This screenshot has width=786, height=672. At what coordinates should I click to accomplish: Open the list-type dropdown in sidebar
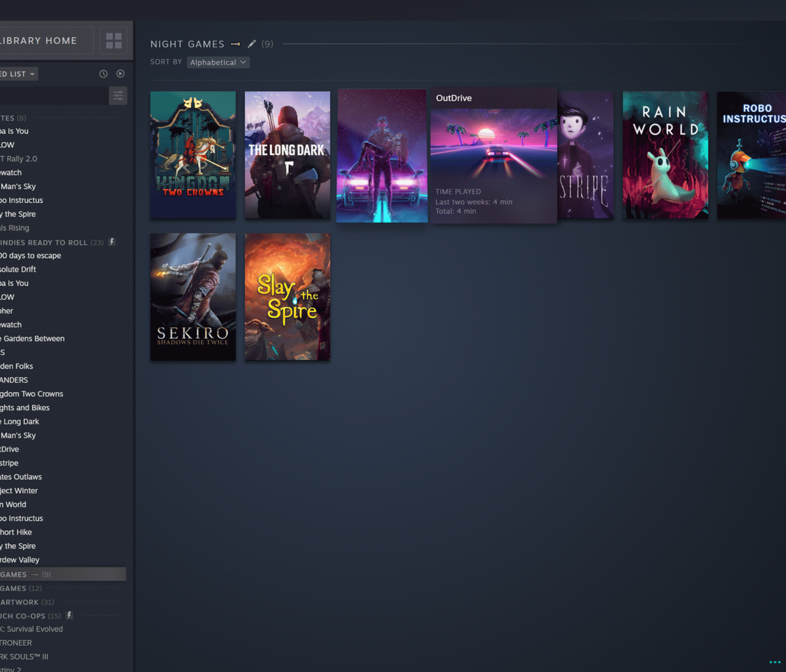pyautogui.click(x=19, y=74)
